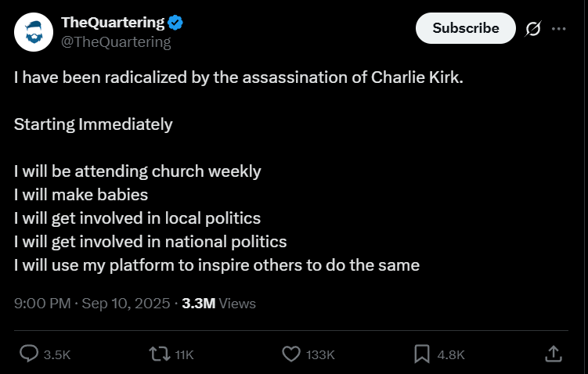This screenshot has width=588, height=374.
Task: Click the reply speech bubble icon
Action: [29, 354]
